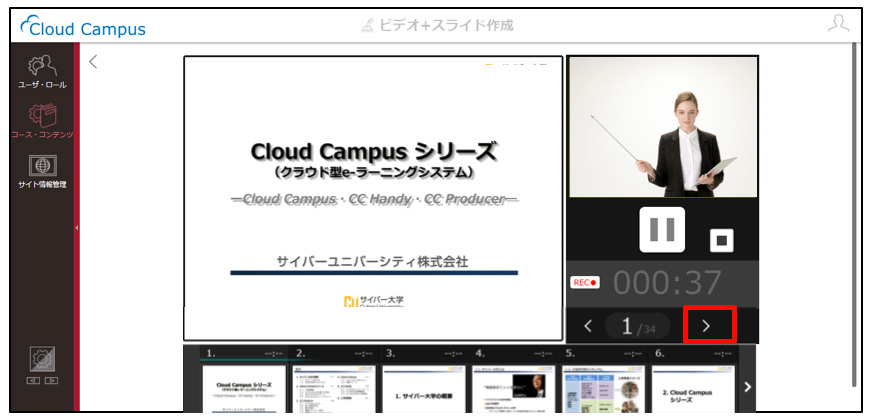Open the サイト情報管理 sidebar section
Screen dimensions: 870x420
42,171
